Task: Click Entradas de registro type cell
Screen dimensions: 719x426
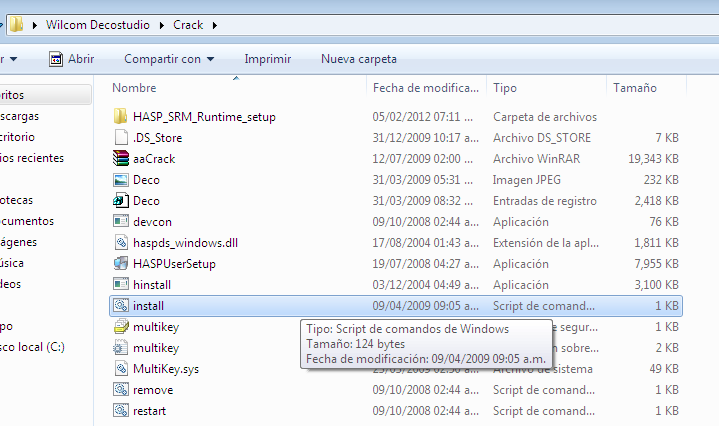Action: tap(545, 201)
